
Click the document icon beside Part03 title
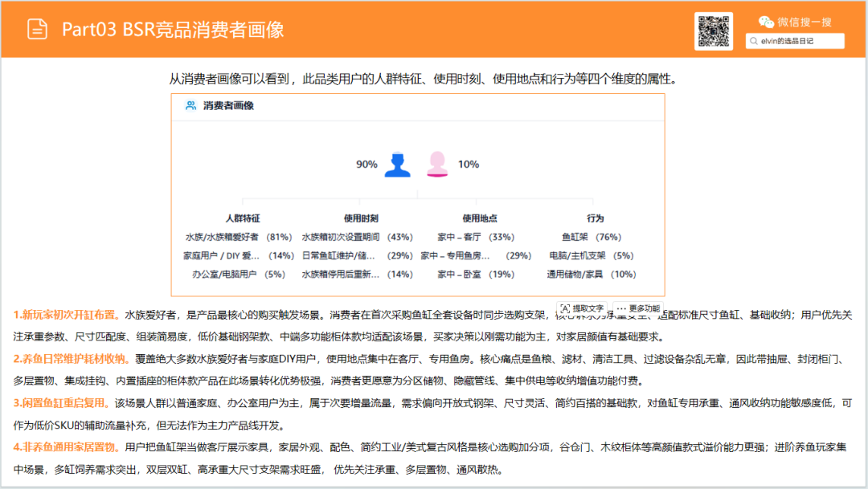click(x=37, y=30)
